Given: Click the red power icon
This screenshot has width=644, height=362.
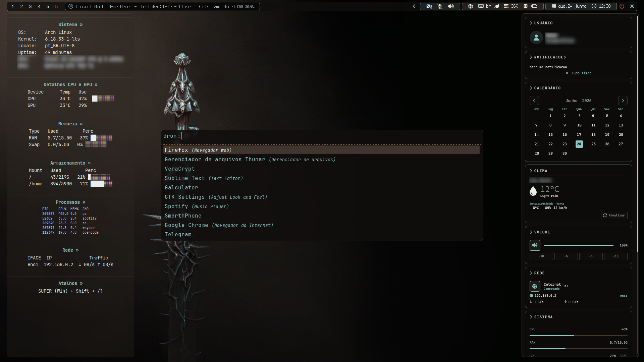Looking at the screenshot, I should pos(622,6).
